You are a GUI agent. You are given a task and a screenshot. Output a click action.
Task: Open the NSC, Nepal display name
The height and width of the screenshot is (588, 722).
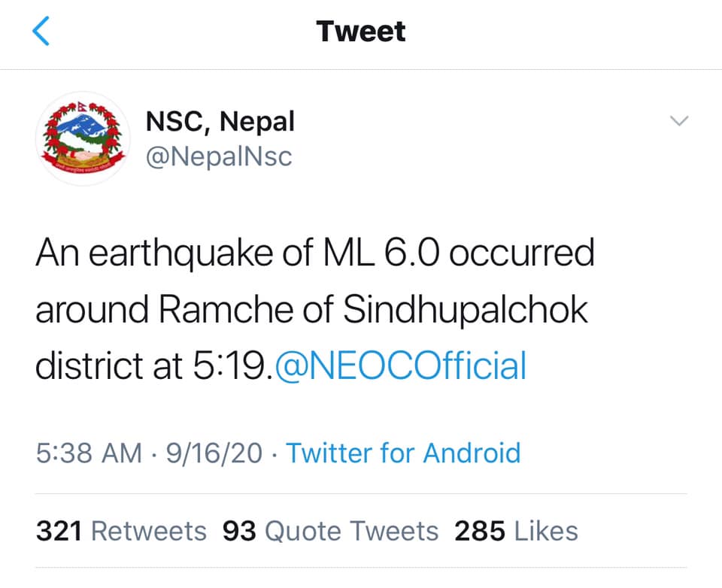(x=220, y=121)
